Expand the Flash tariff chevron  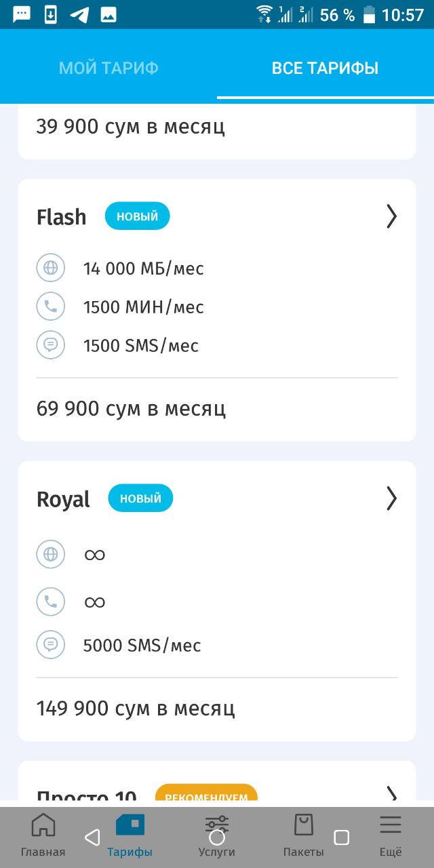pos(391,216)
